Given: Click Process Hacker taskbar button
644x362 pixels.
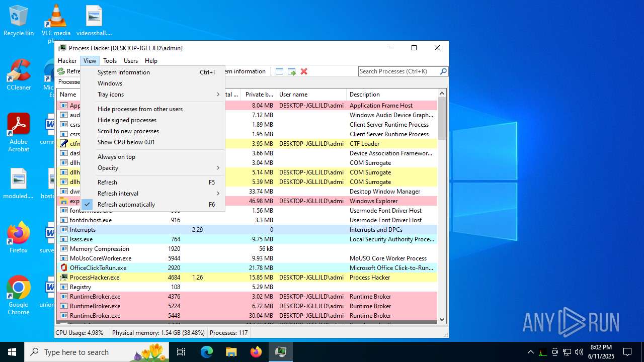Looking at the screenshot, I should click(x=280, y=352).
